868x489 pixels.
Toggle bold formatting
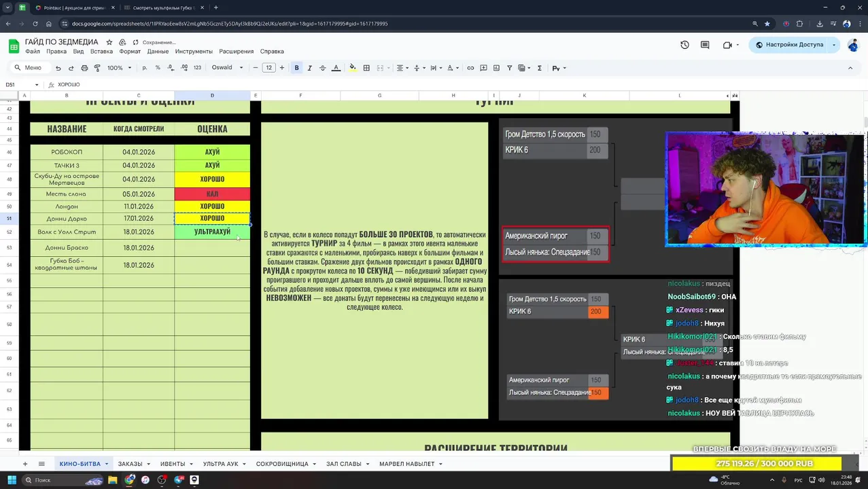[296, 68]
